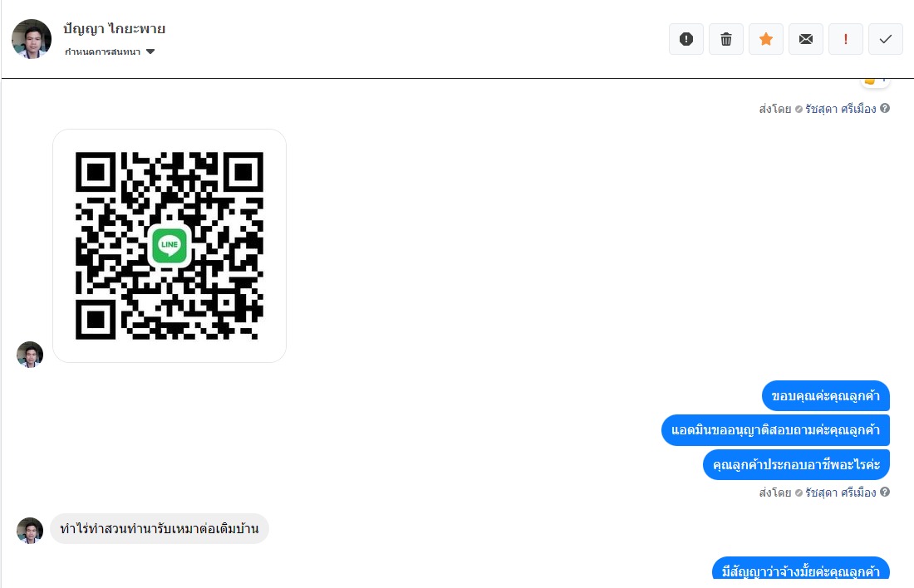Click avatar beside ทำไร่ทำสวน message
Viewport: 914px width, 588px height.
[30, 531]
